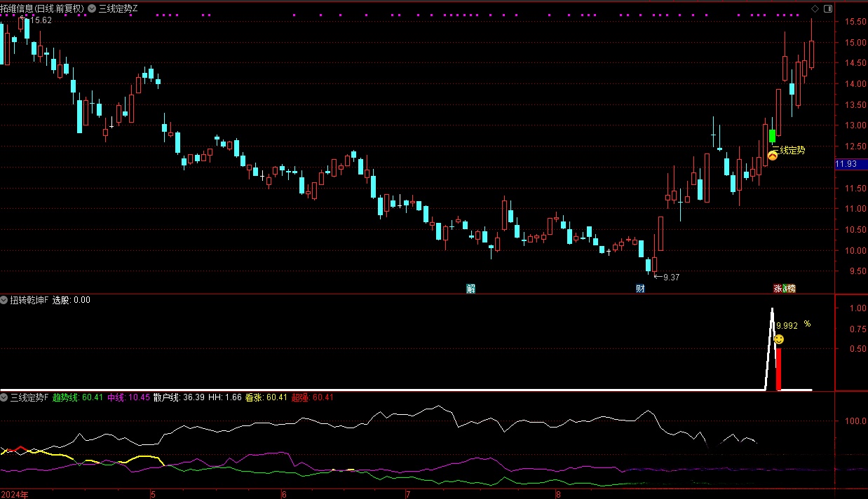Click the green candlestick above 三线定势 label
The height and width of the screenshot is (499, 868).
coord(772,136)
